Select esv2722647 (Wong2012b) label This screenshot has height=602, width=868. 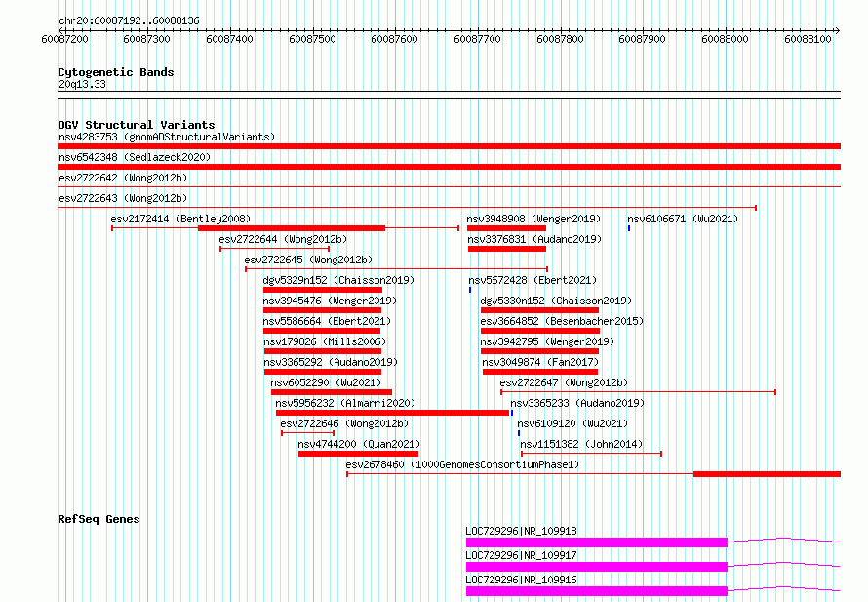(564, 382)
